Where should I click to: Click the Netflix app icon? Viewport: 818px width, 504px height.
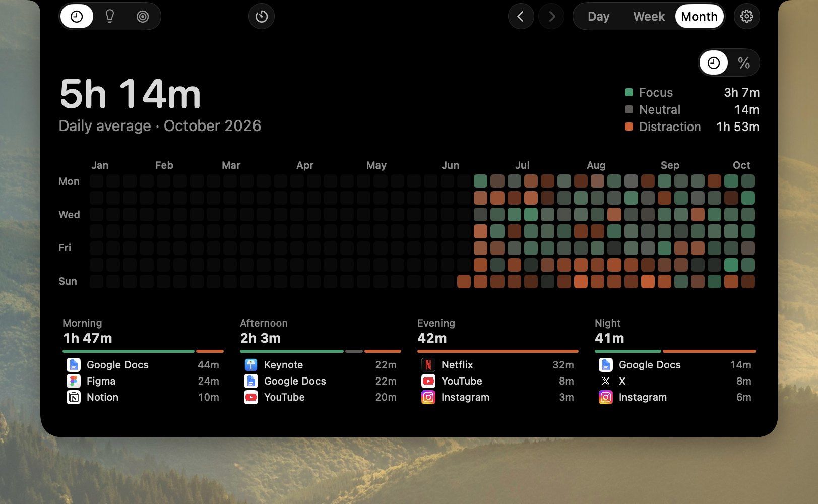pyautogui.click(x=428, y=365)
